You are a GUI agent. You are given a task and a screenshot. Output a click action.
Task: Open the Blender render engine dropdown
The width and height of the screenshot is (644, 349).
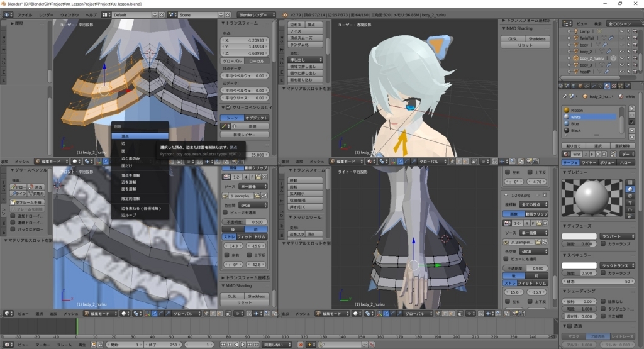coord(257,15)
